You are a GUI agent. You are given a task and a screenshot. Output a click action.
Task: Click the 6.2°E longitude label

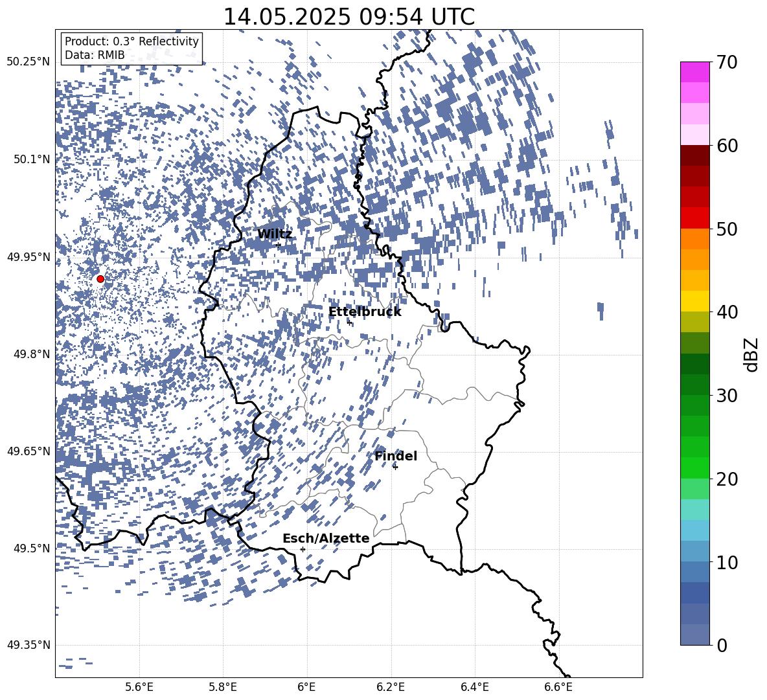coord(391,687)
